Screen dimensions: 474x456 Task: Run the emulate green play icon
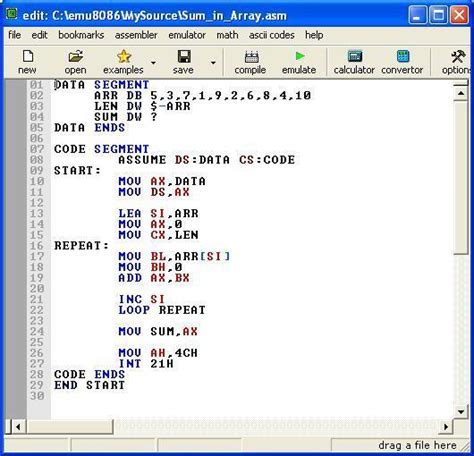(x=300, y=56)
